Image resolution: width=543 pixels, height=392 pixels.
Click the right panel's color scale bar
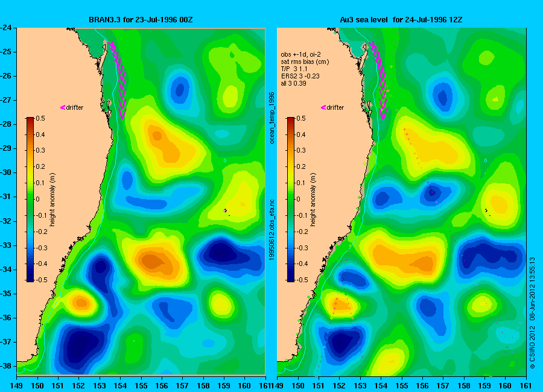click(x=291, y=200)
